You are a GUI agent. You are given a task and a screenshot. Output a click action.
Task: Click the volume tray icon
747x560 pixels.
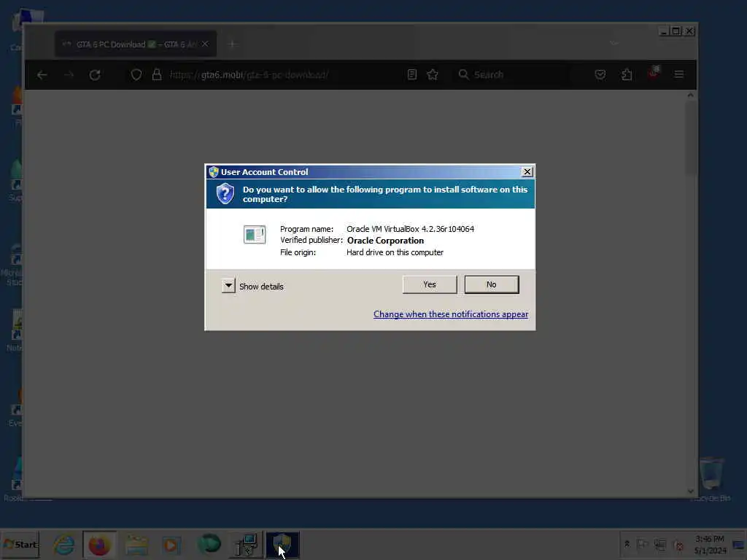pos(678,544)
